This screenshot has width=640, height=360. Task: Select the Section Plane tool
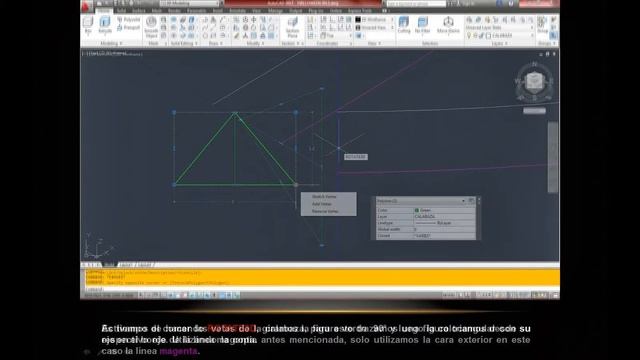point(292,27)
